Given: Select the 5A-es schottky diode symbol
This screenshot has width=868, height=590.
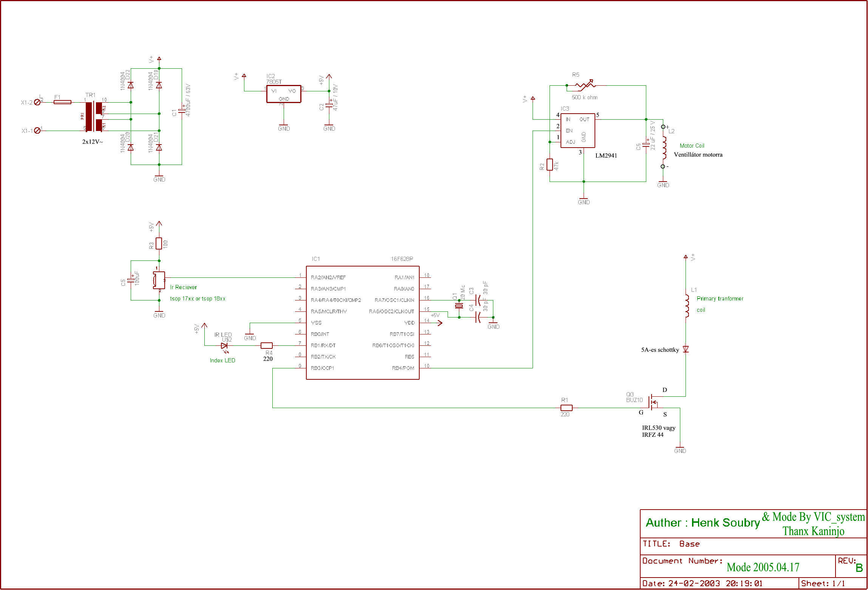Looking at the screenshot, I should click(686, 350).
